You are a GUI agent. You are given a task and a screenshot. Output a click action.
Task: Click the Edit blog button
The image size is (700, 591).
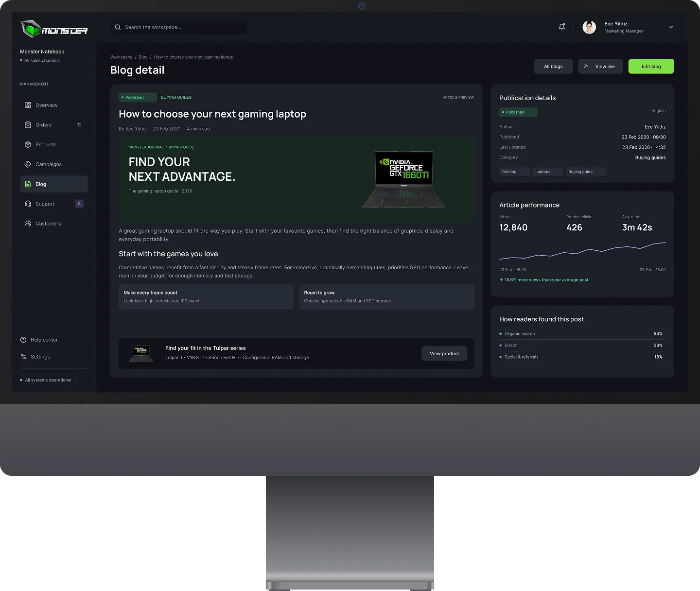(651, 67)
